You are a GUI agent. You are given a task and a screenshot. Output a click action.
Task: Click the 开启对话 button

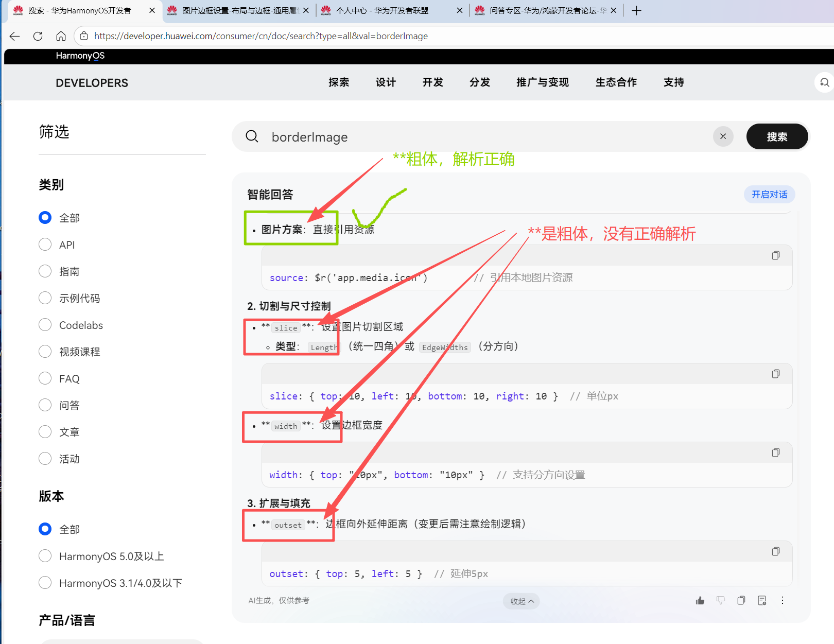(x=769, y=195)
